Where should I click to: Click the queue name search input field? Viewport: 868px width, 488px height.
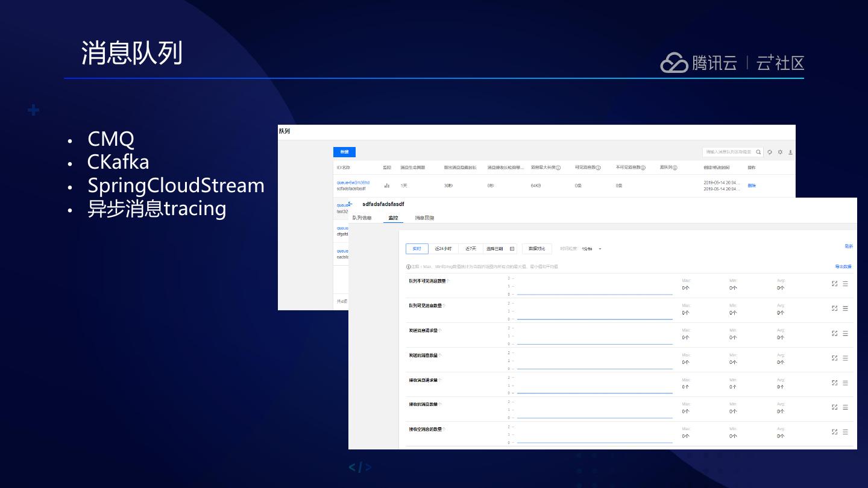tap(729, 152)
